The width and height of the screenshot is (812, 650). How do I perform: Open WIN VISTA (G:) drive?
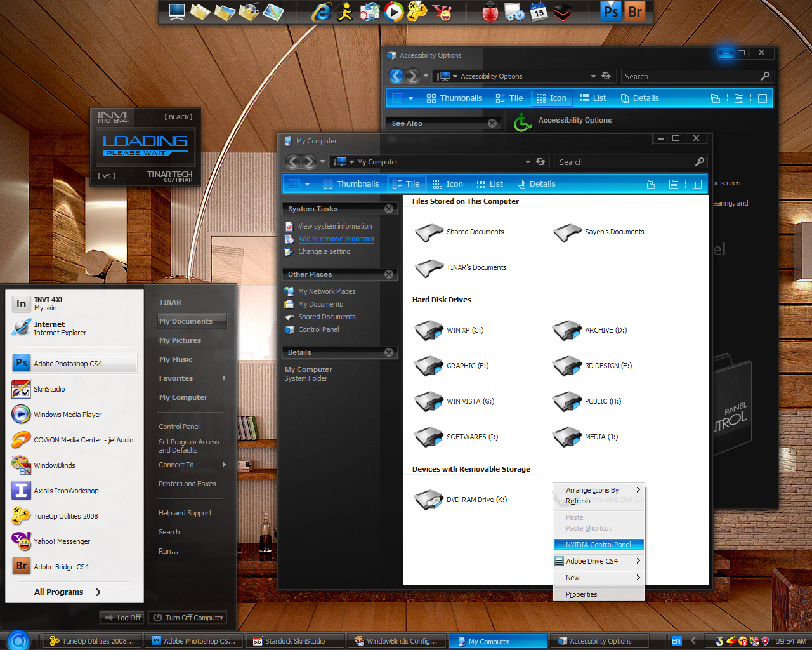(454, 401)
